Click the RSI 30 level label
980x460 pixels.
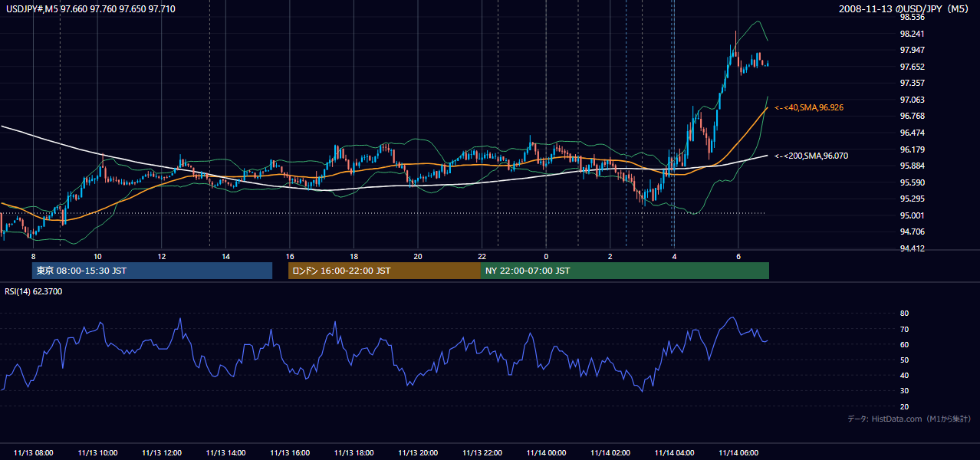click(905, 391)
